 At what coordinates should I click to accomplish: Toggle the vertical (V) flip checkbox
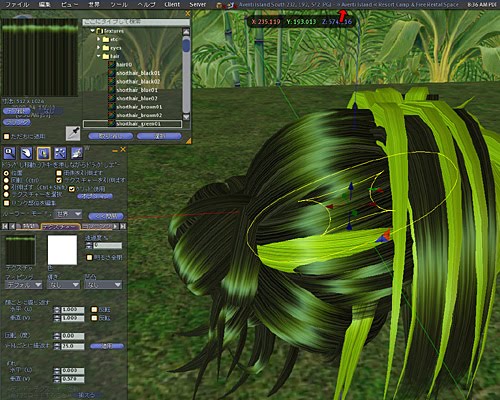pos(94,318)
